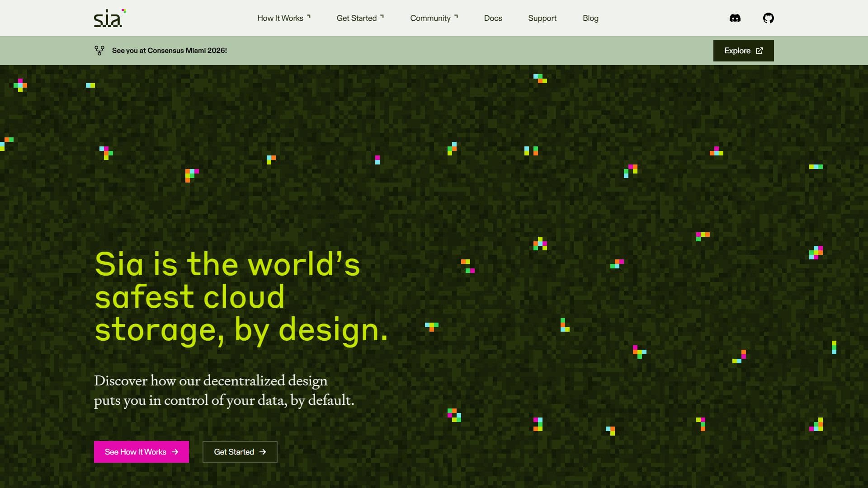Click the pink See How It Works button

142,452
